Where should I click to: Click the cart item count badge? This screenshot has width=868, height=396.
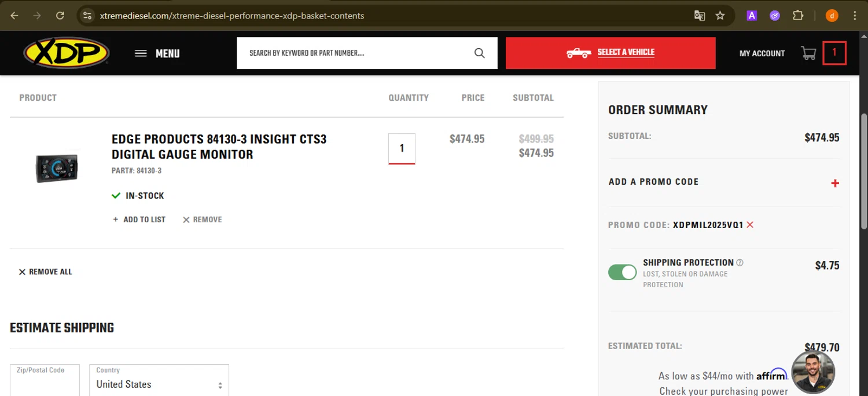834,53
